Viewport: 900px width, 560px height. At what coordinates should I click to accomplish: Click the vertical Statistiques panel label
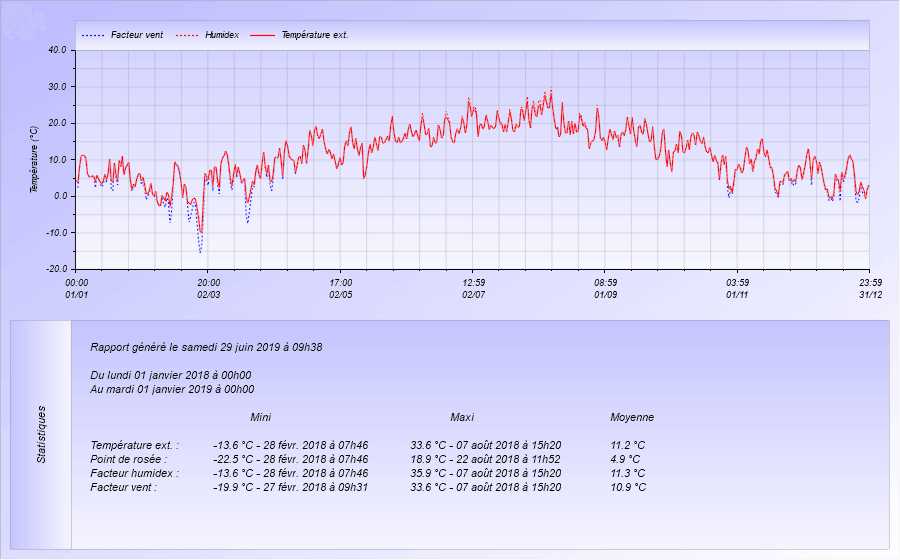[41, 434]
